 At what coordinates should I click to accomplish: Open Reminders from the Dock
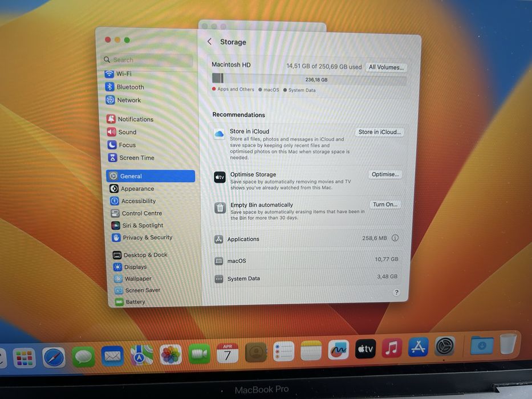pos(283,351)
